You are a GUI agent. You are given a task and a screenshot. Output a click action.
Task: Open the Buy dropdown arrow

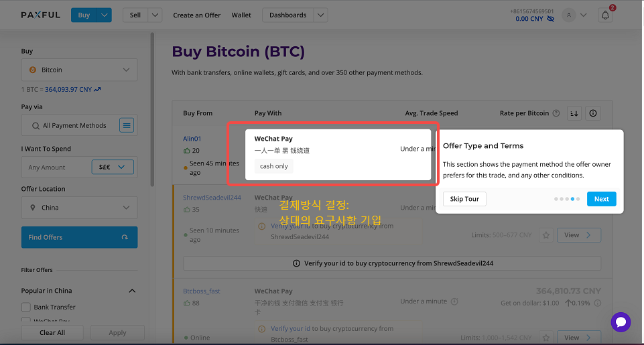tap(105, 15)
